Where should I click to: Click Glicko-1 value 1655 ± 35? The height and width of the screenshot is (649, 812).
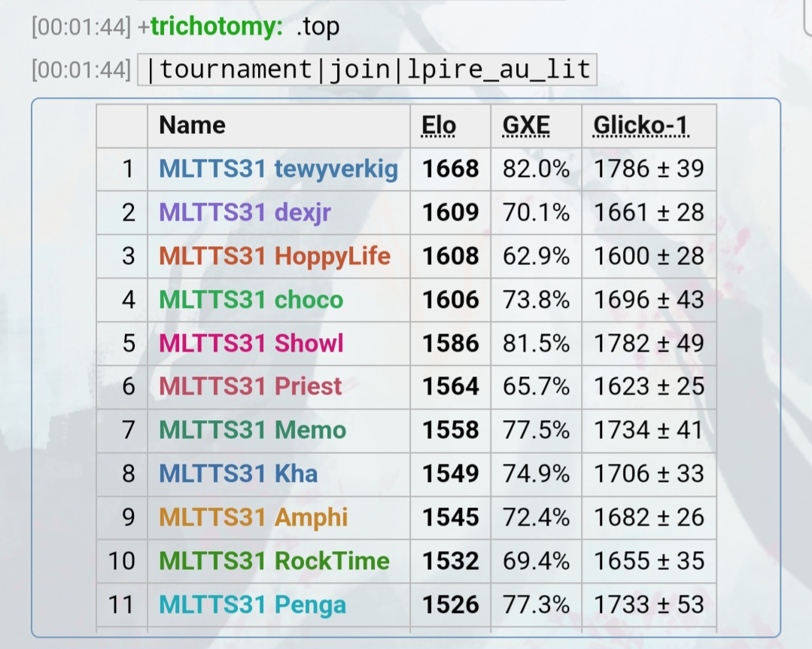pos(649,561)
